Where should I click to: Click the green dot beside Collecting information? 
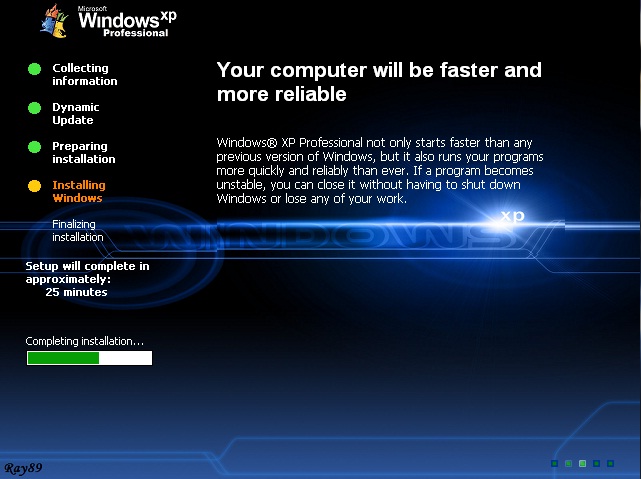coord(34,69)
